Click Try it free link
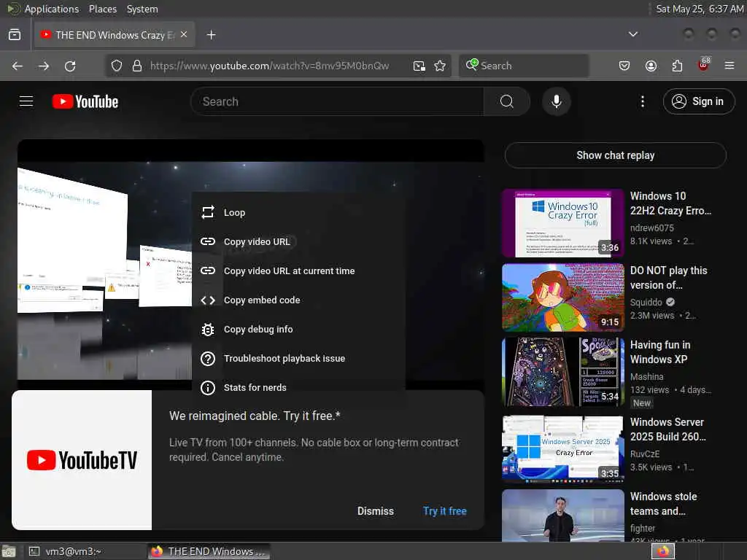 click(x=444, y=511)
